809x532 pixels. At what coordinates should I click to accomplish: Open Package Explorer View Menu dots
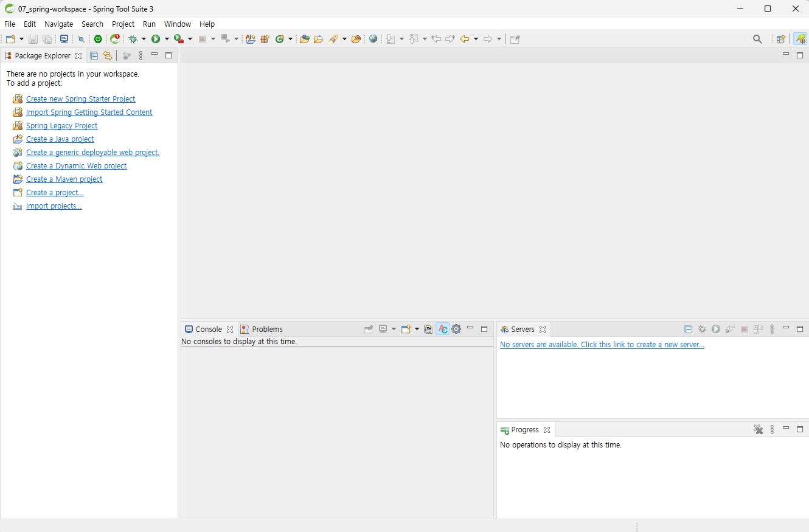tap(141, 55)
